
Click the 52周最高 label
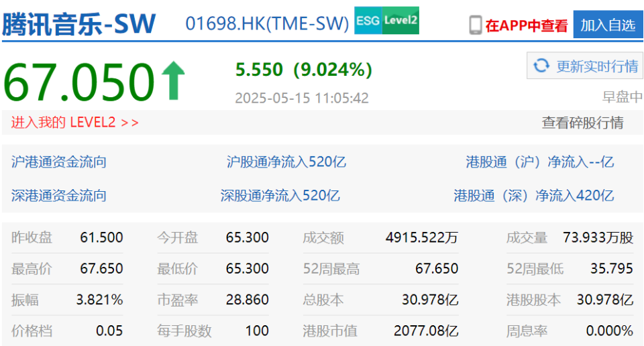(331, 268)
